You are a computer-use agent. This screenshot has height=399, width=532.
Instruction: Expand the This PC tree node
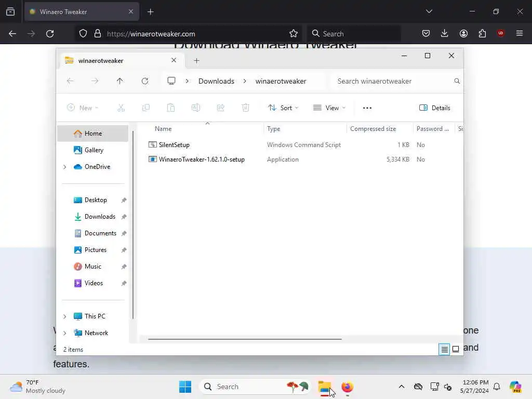point(64,316)
